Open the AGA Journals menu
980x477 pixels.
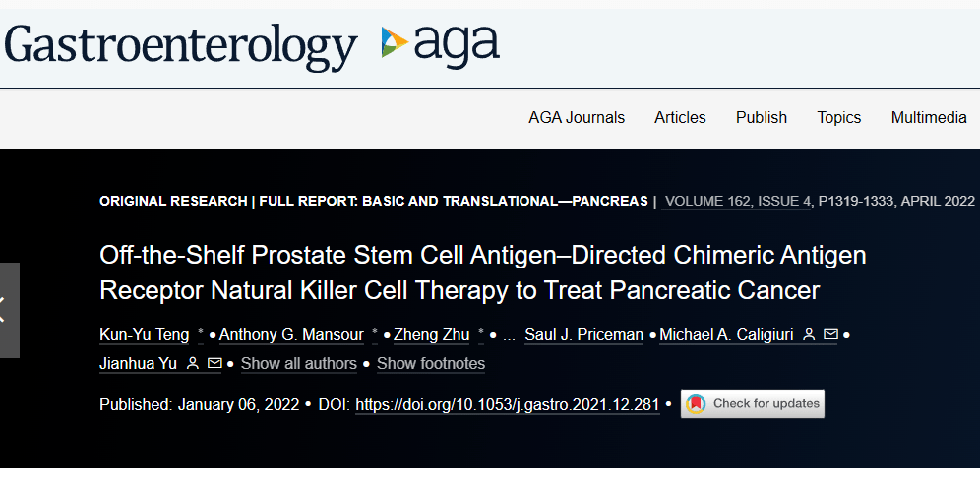click(x=577, y=117)
